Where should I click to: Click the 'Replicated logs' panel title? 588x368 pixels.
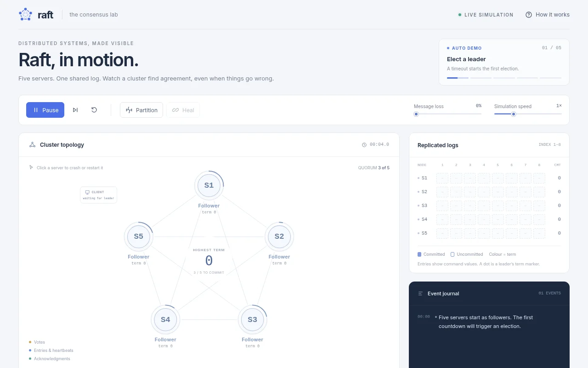[x=438, y=145]
